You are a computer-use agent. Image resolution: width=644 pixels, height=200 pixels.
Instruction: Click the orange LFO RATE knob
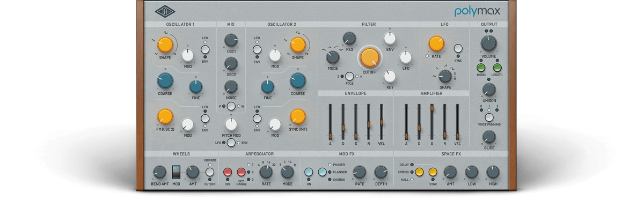click(436, 44)
